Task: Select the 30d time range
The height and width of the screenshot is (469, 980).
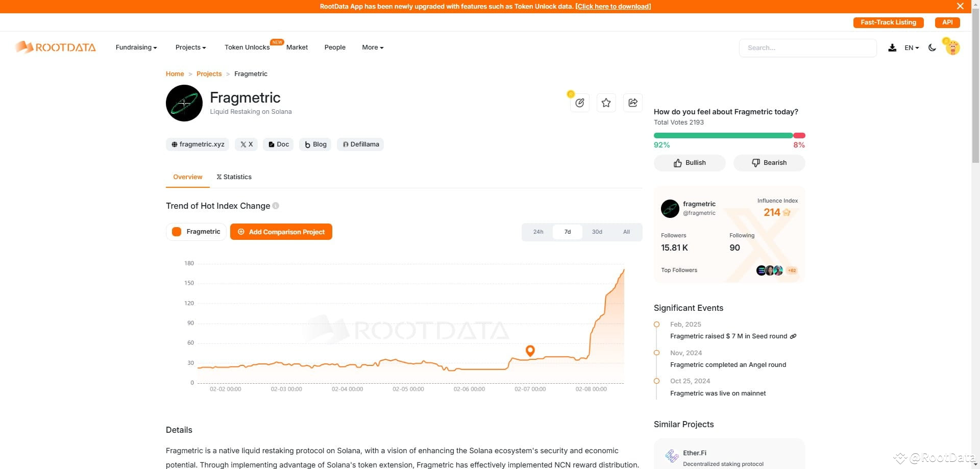Action: (x=597, y=231)
